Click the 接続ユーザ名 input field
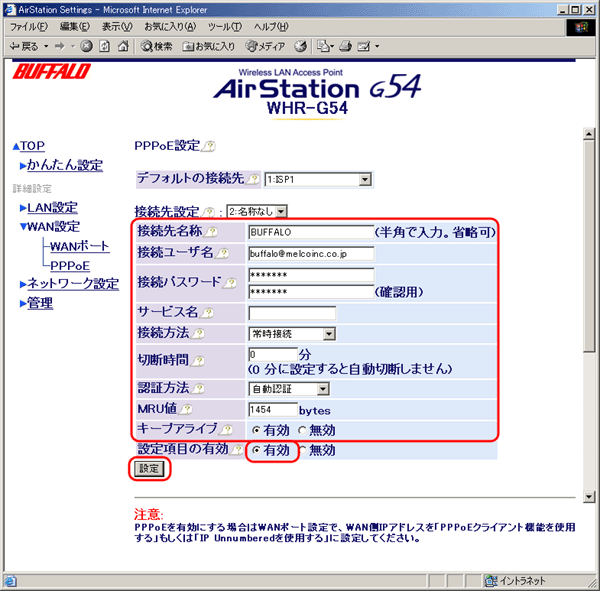 pyautogui.click(x=311, y=254)
